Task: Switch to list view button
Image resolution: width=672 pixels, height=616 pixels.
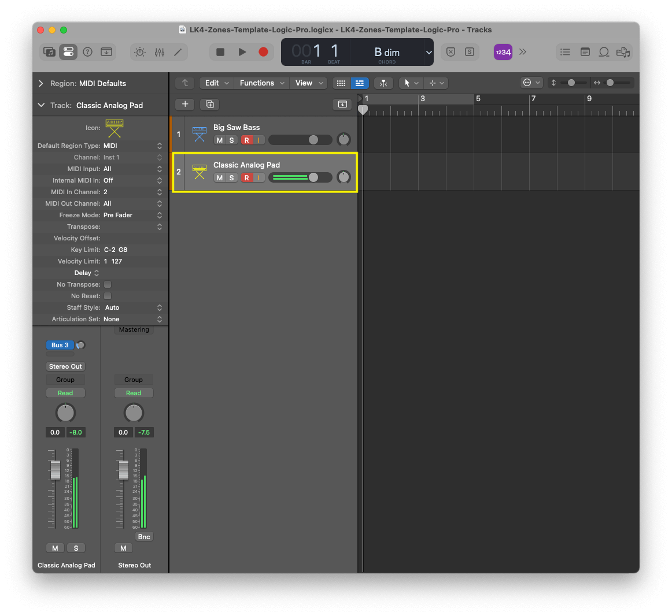Action: pos(360,83)
